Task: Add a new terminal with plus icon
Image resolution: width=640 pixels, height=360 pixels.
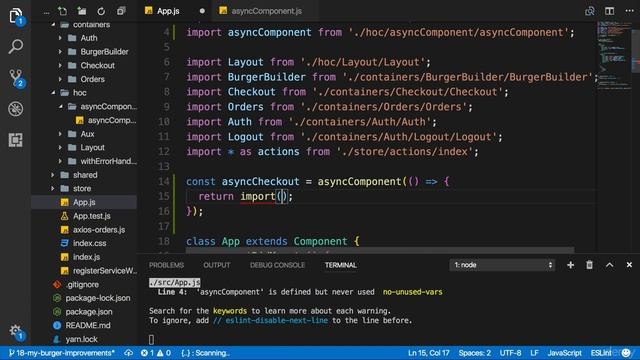Action: [x=570, y=265]
